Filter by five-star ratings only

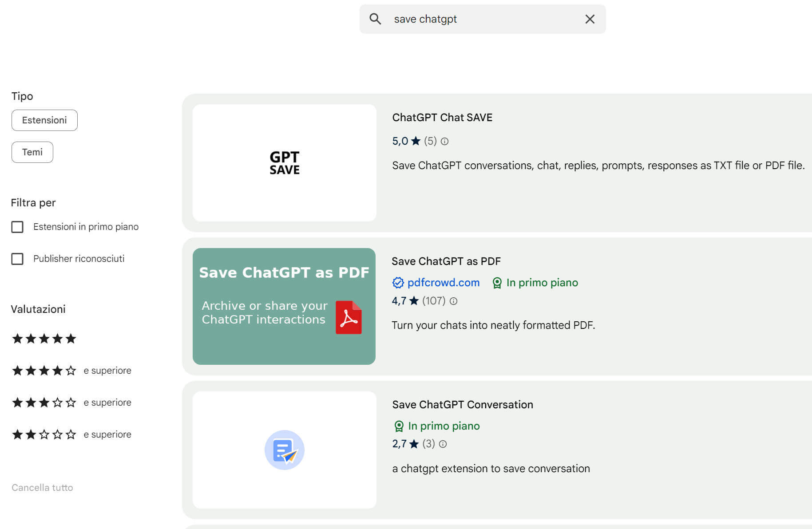click(44, 339)
